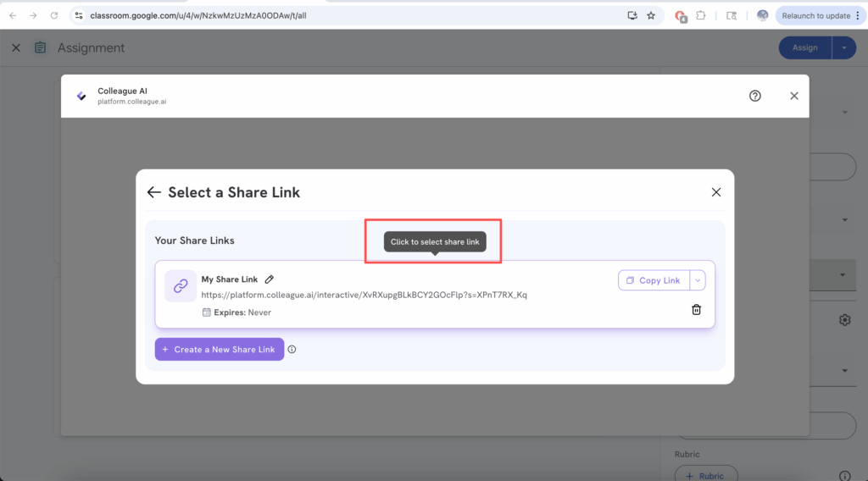Click info icon next to Create a New Share Link
Viewport: 868px width, 481px height.
(x=292, y=349)
